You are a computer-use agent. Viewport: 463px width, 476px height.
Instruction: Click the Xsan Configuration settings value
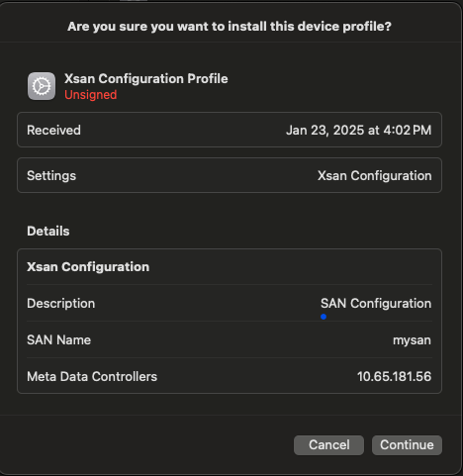pyautogui.click(x=375, y=175)
